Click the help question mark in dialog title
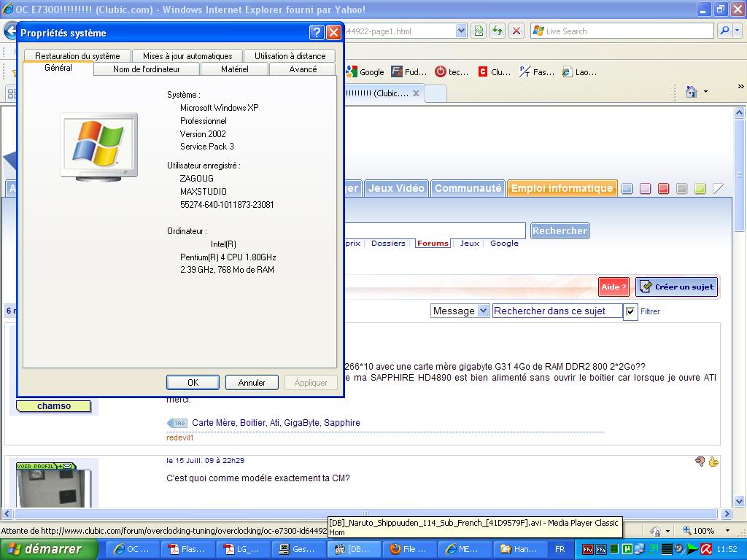This screenshot has height=560, width=747. (317, 33)
